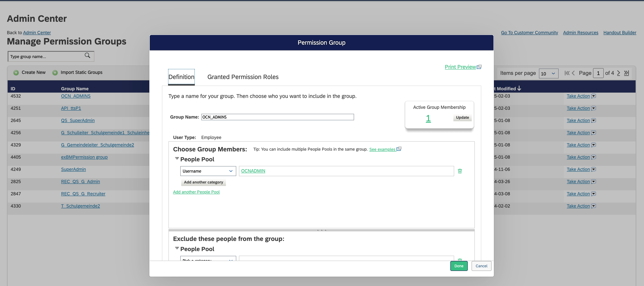Switch to Granted Permission Roles tab

pos(243,77)
